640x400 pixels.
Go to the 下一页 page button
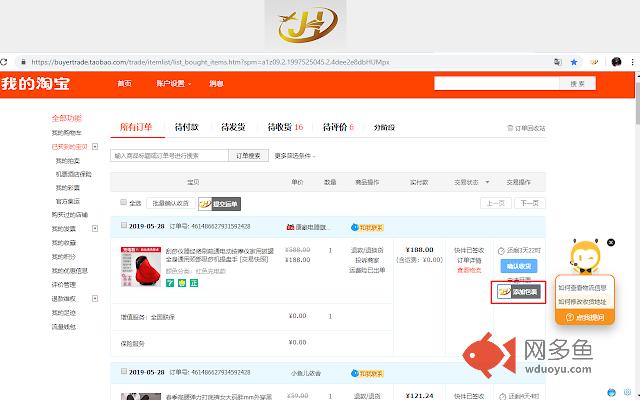[530, 203]
